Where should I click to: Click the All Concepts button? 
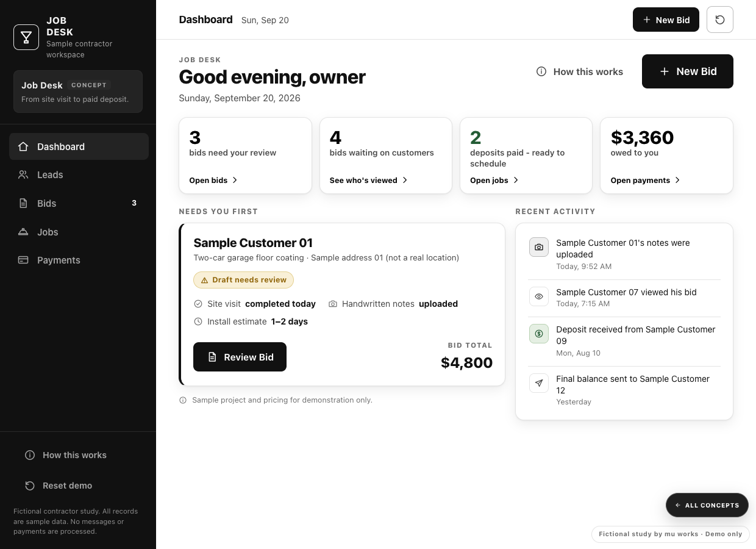(x=707, y=505)
